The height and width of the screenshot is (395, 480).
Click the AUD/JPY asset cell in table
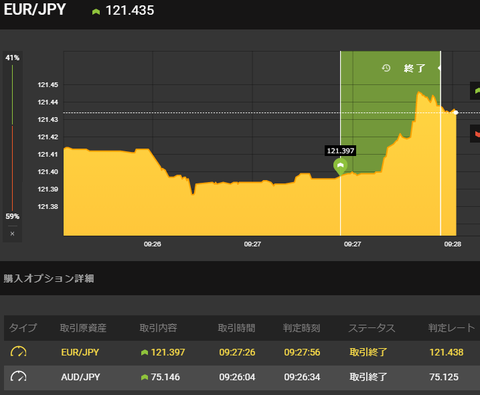80,377
